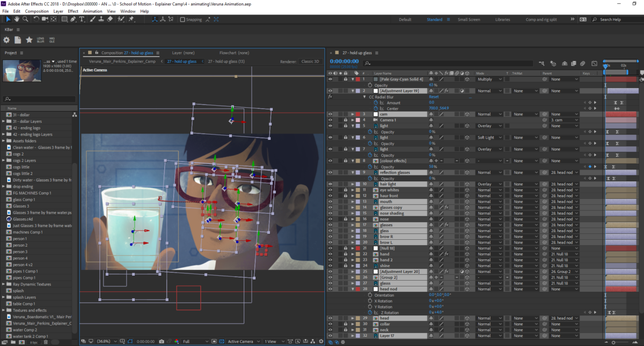The width and height of the screenshot is (644, 346).
Task: Open blend Mode dropdown for Pale Gray-Cyan Solid
Action: coord(489,79)
